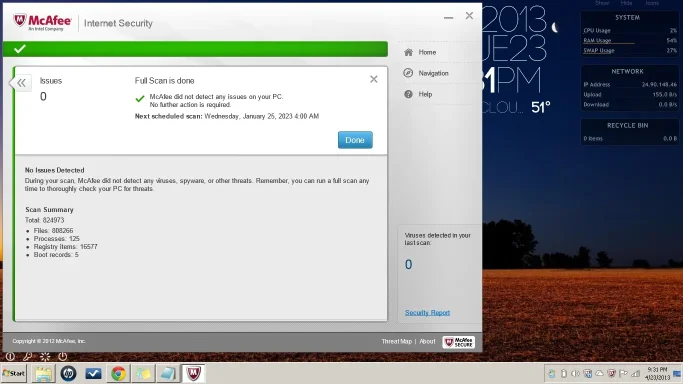Image resolution: width=683 pixels, height=384 pixels.
Task: Click the tray volume speaker icon
Action: 575,374
